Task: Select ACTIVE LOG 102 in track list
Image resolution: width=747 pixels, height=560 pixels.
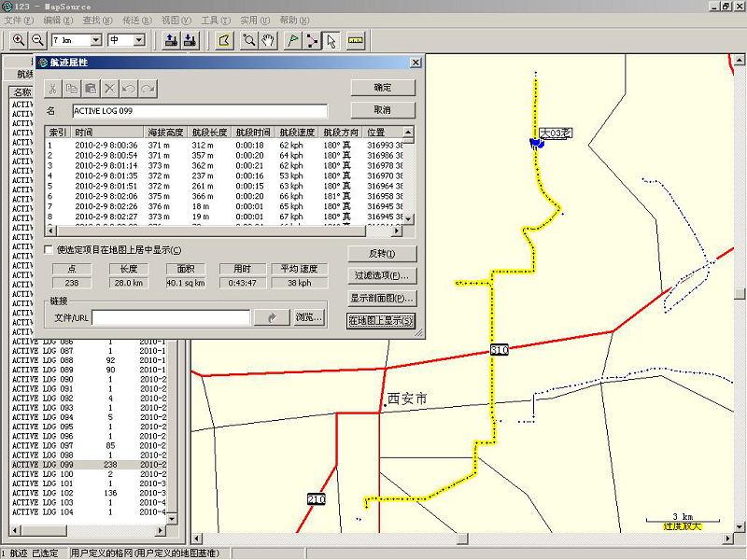Action: point(42,493)
